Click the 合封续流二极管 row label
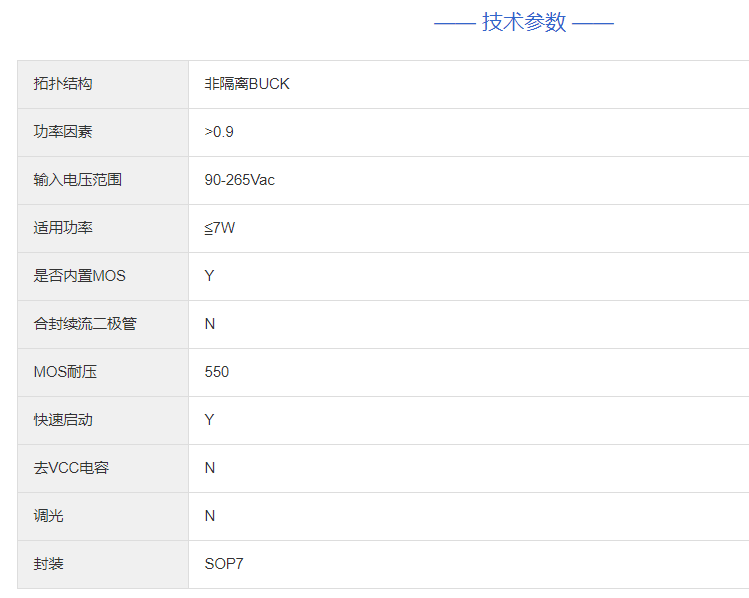The image size is (749, 598). pyautogui.click(x=85, y=324)
